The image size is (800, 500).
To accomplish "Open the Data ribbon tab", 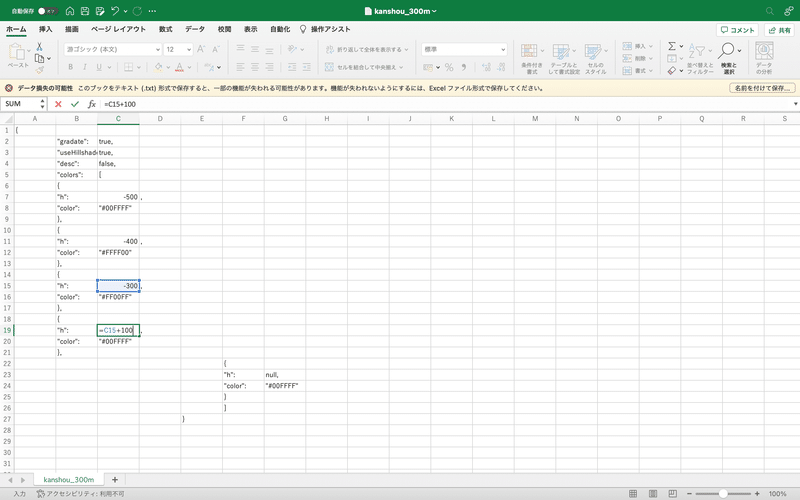I will [195, 29].
